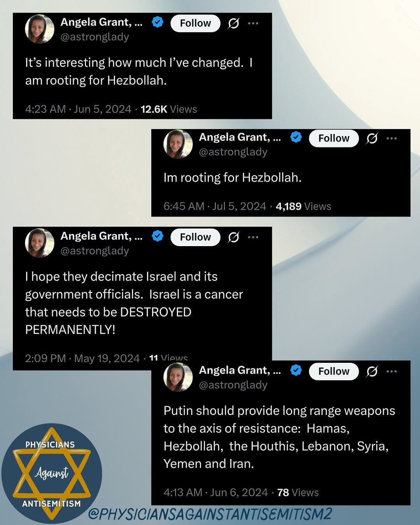Open profile avatar on June 5 tweet
Viewport: 420px width, 525px height.
(x=40, y=29)
